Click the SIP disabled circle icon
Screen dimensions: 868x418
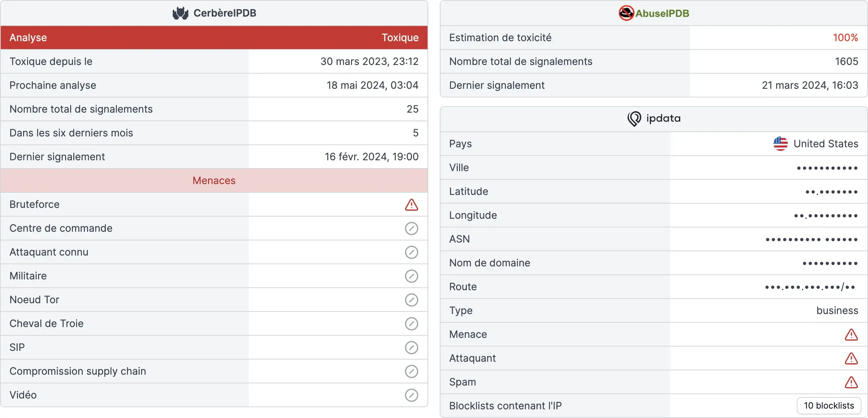[x=411, y=348]
